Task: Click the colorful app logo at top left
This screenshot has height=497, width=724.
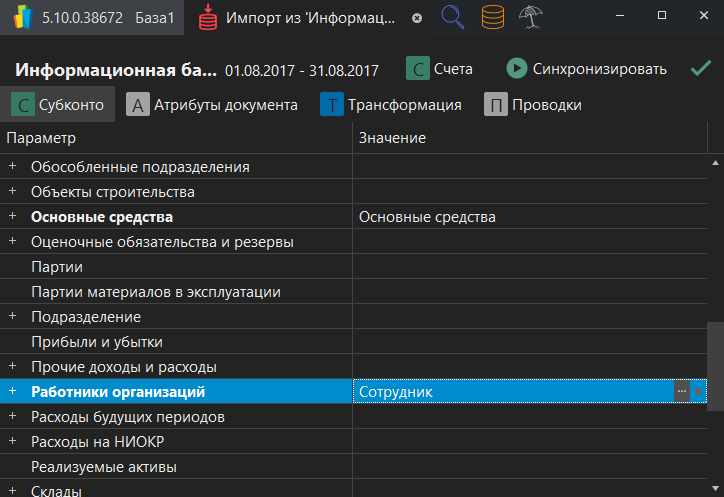Action: (x=21, y=18)
